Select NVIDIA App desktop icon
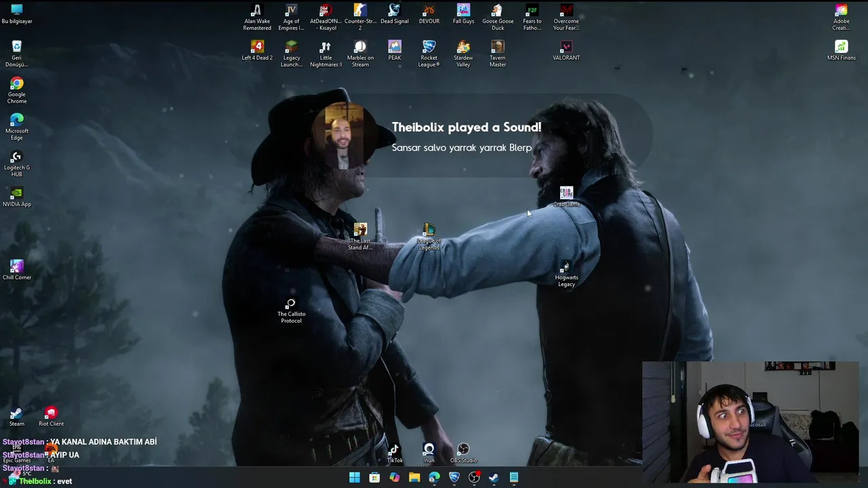Image resolution: width=868 pixels, height=488 pixels. [17, 197]
